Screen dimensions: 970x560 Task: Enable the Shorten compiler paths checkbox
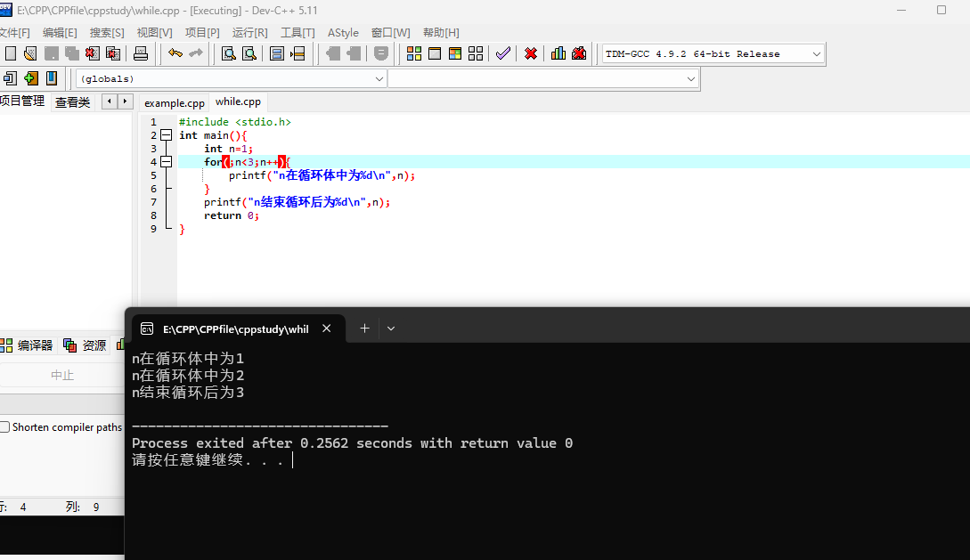[x=5, y=427]
